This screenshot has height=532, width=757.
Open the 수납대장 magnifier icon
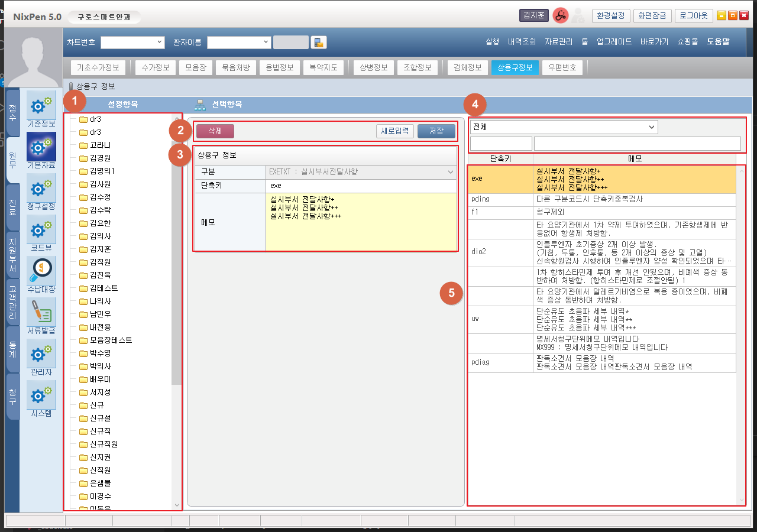click(x=41, y=271)
